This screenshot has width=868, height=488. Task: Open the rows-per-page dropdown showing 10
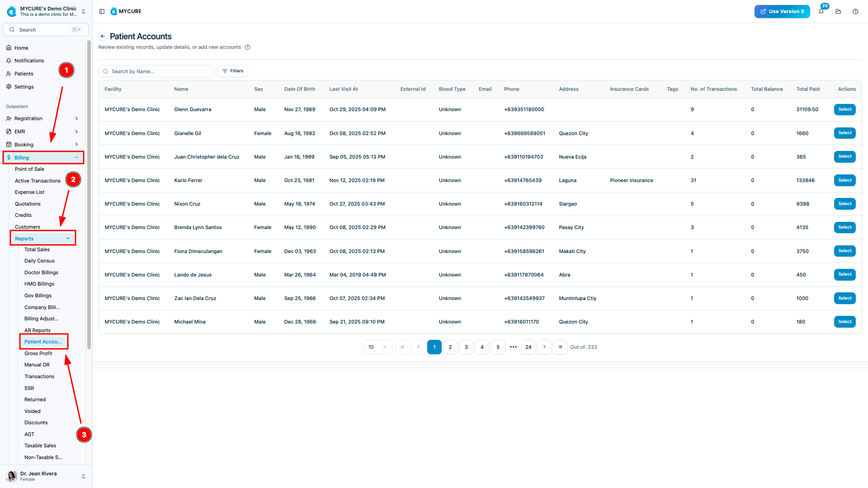pyautogui.click(x=377, y=347)
